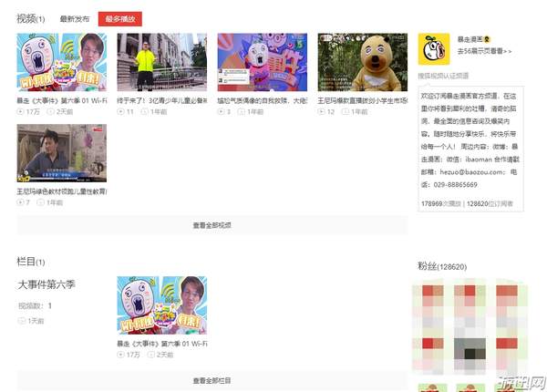Open the Wi-Fi video thumbnail in 视频 section
This screenshot has height=392, width=547.
(62, 62)
